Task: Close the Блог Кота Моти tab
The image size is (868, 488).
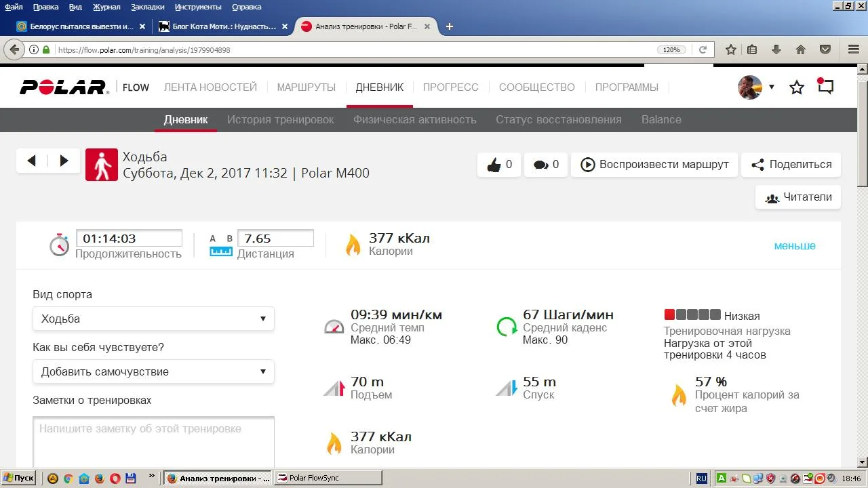Action: [285, 26]
